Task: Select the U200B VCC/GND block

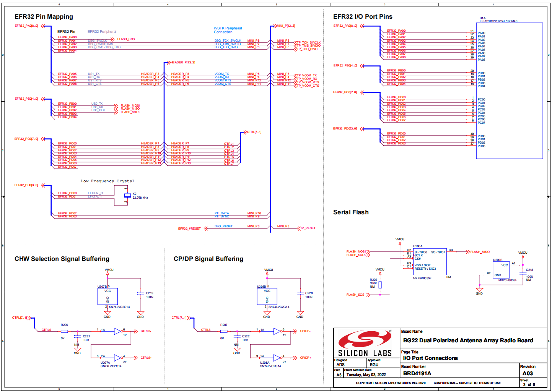Action: [501, 270]
